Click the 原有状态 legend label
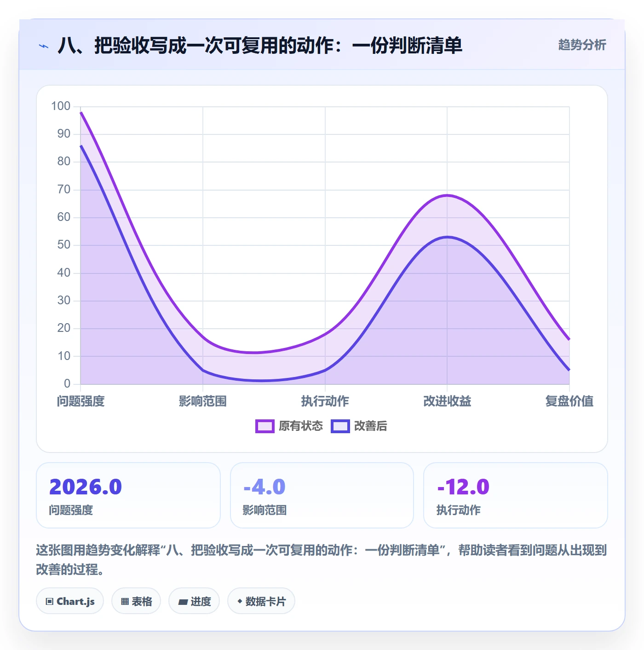The width and height of the screenshot is (644, 650). [x=301, y=426]
